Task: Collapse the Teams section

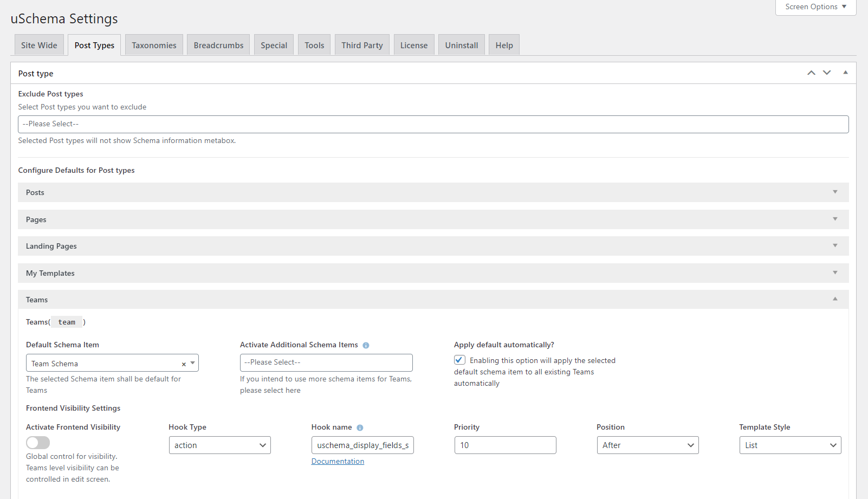Action: pyautogui.click(x=433, y=300)
